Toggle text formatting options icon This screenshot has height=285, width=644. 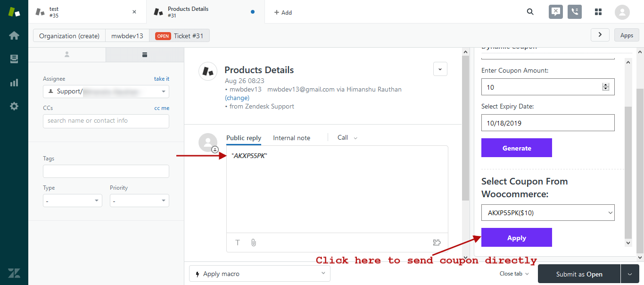(238, 243)
